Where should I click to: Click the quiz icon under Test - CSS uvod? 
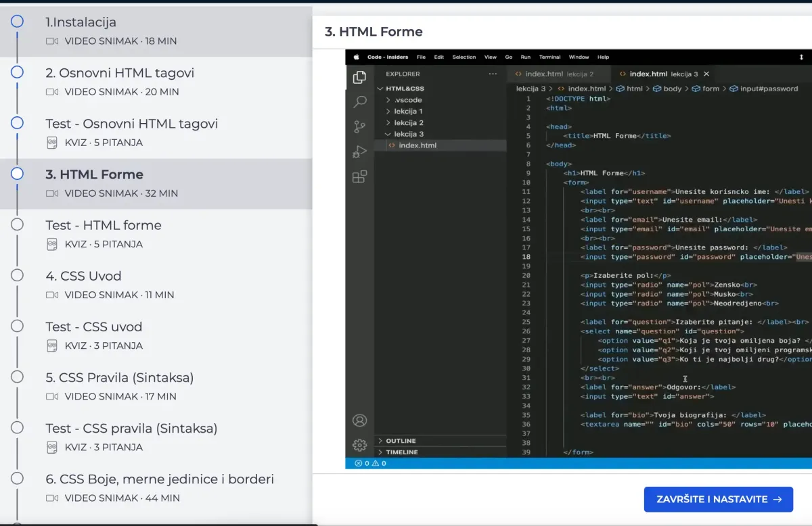(x=52, y=345)
